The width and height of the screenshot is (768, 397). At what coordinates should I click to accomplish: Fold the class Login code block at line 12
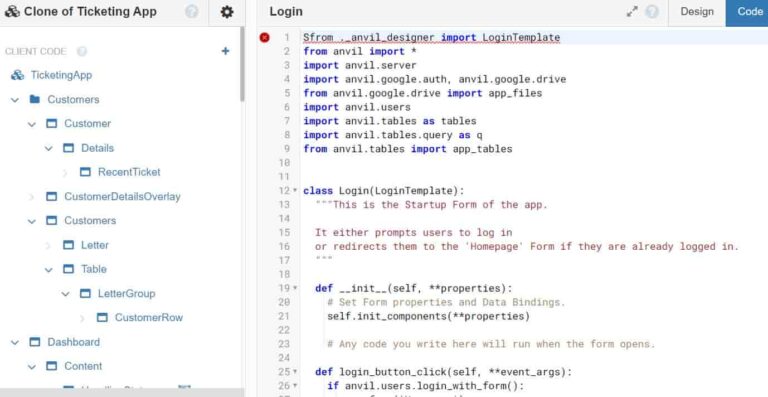click(x=295, y=190)
